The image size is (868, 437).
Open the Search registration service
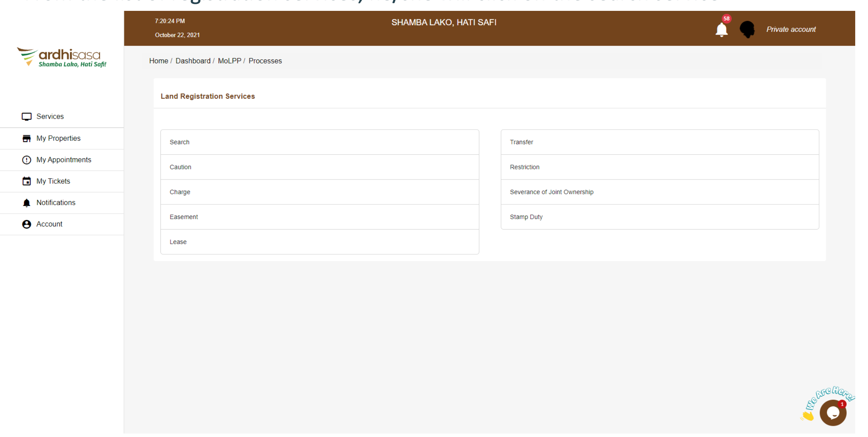179,142
